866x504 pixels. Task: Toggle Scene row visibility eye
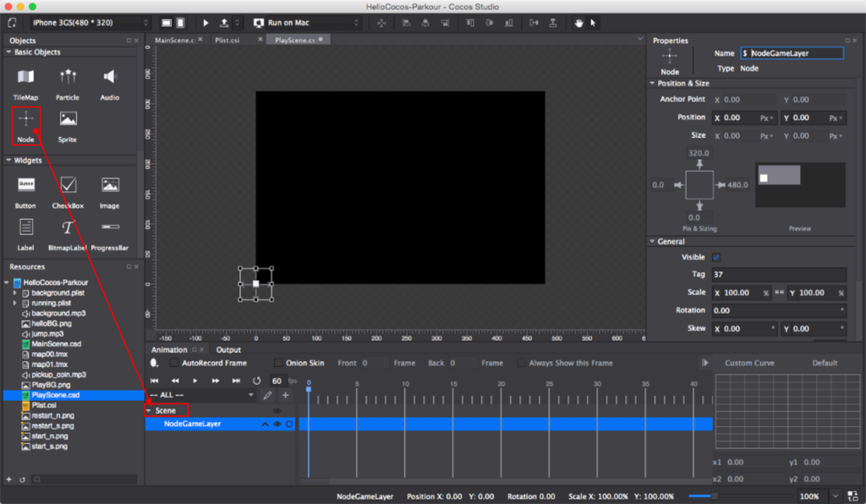coord(277,411)
